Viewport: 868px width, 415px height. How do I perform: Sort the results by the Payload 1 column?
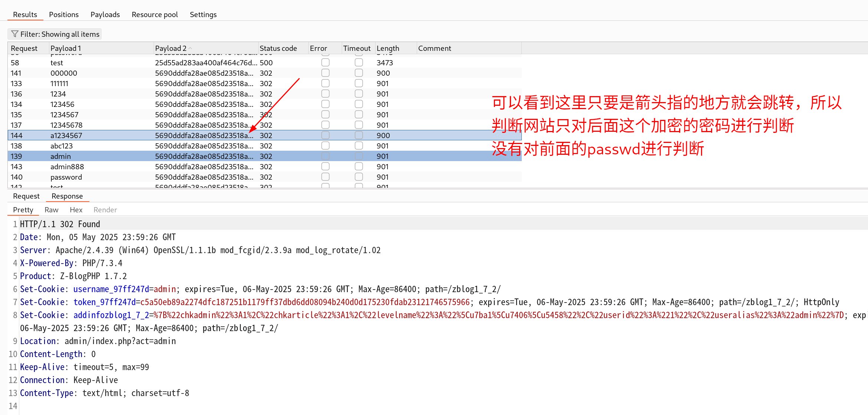(x=65, y=48)
